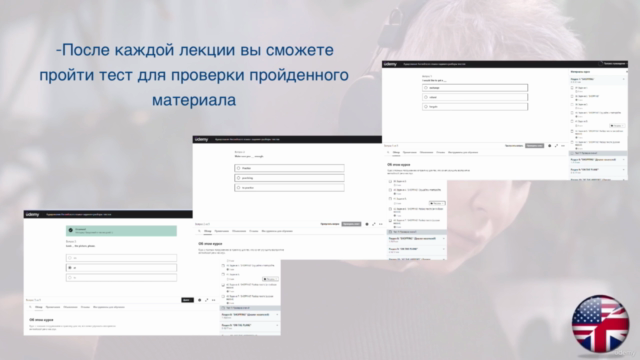
Task: Open Resources dropdown in middle screenshot sidebar
Action: click(x=437, y=203)
